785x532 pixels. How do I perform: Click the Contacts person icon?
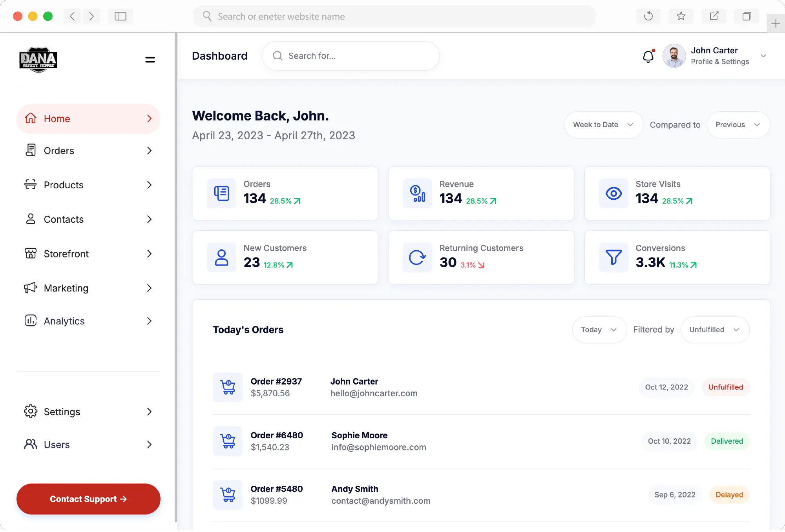(31, 219)
